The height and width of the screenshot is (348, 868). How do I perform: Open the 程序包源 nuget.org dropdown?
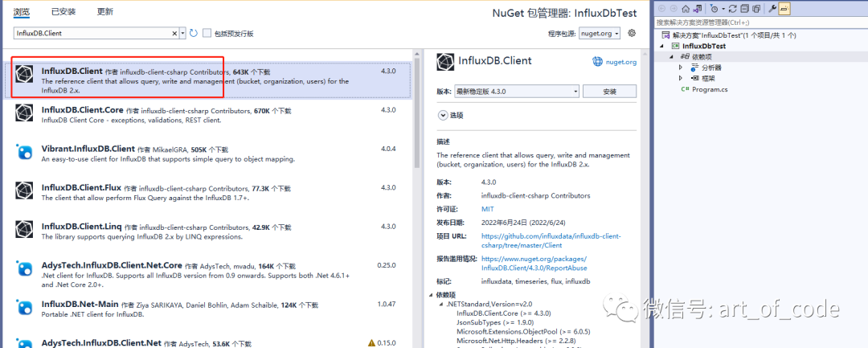tap(600, 33)
